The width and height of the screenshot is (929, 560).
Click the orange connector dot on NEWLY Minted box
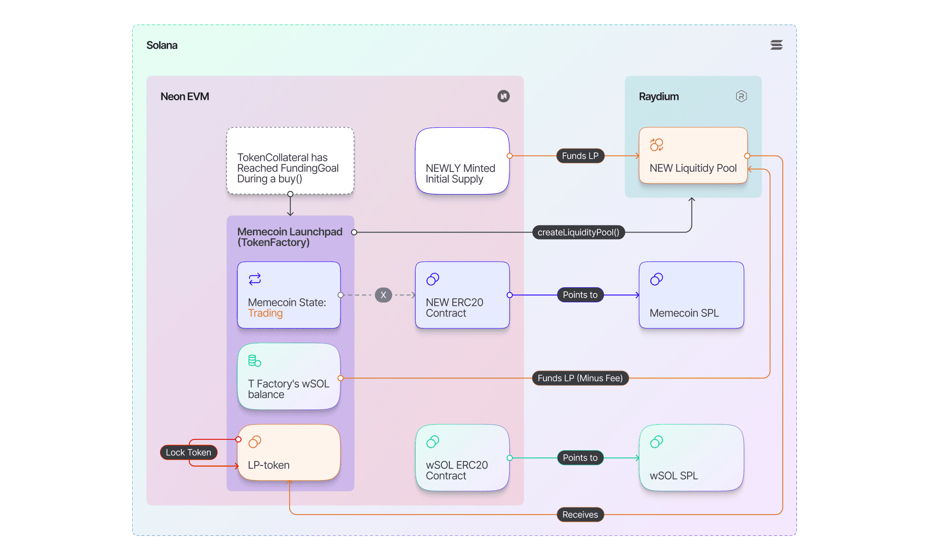tap(509, 156)
